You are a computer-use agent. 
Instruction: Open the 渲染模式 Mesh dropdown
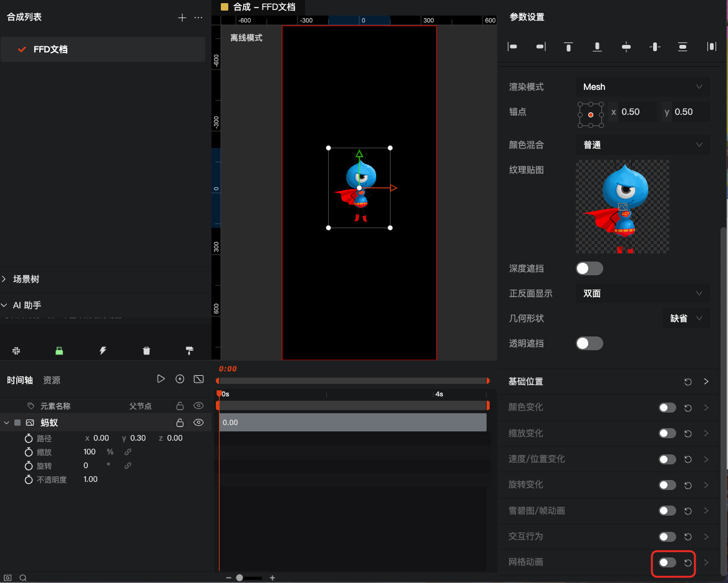643,87
